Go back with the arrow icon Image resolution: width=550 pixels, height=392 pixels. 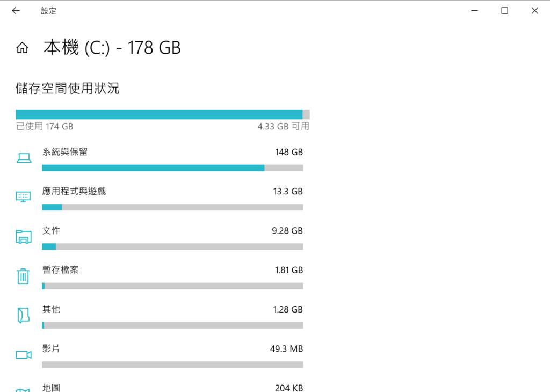click(x=16, y=11)
